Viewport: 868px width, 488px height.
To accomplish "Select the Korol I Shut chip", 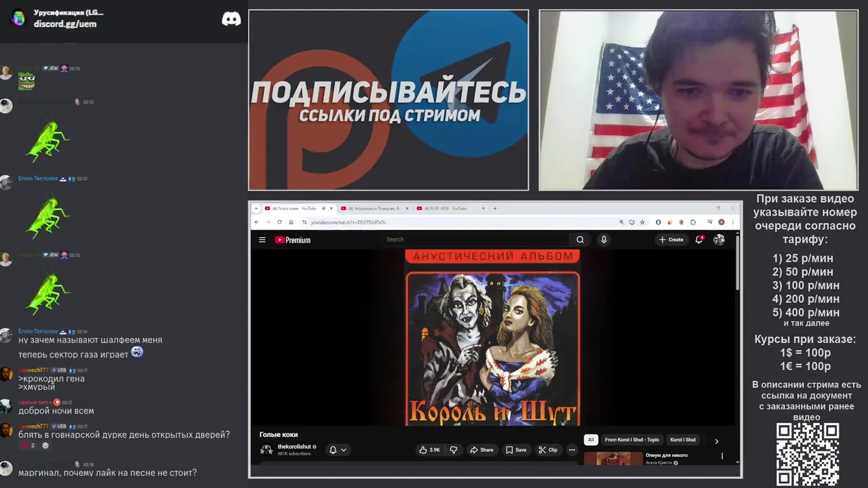I will pyautogui.click(x=683, y=440).
